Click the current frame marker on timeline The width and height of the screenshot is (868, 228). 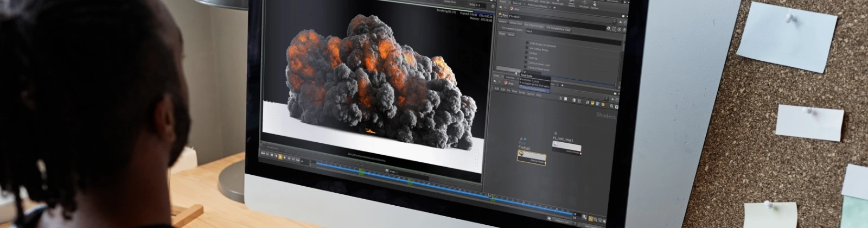(490, 197)
